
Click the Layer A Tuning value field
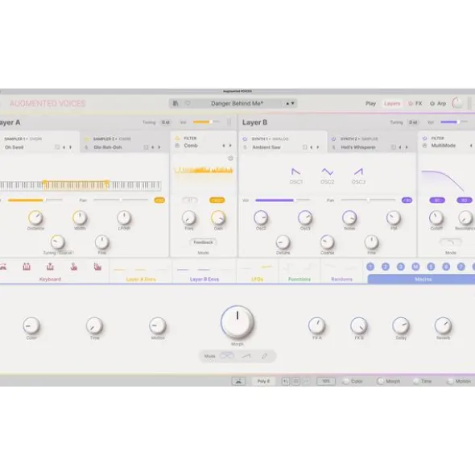click(x=166, y=122)
